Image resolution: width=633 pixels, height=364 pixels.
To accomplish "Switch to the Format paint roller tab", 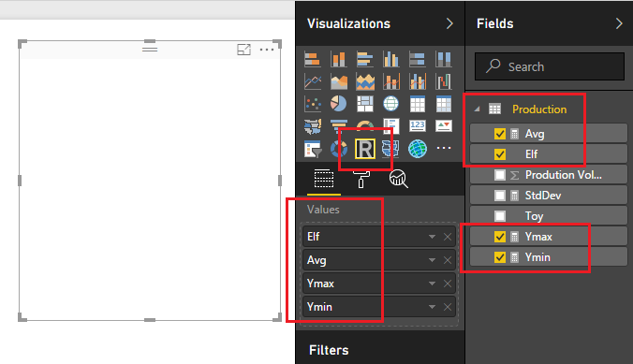I will (361, 179).
